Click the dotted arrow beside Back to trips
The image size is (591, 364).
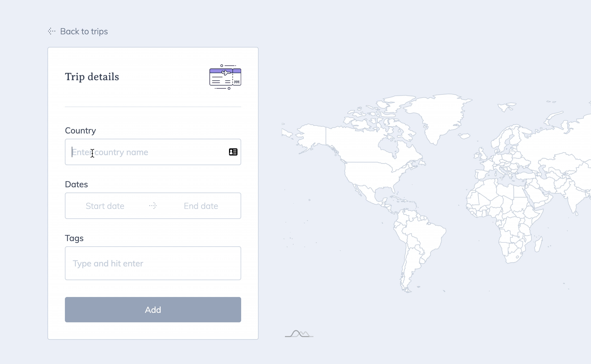[52, 31]
